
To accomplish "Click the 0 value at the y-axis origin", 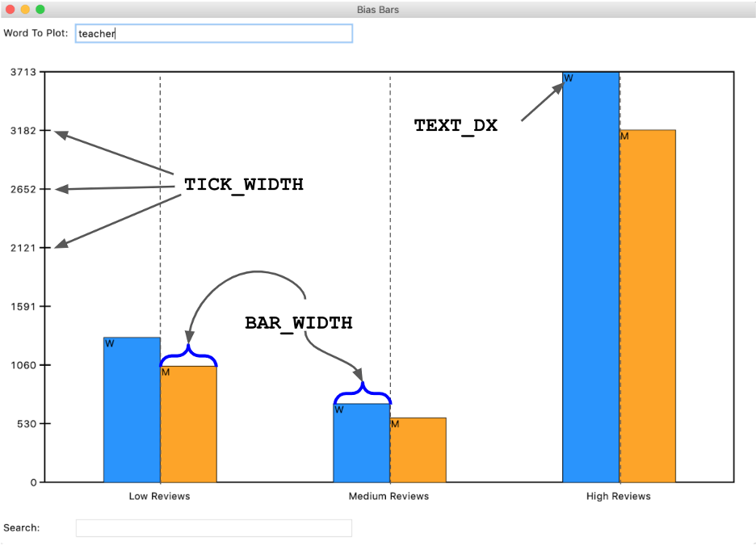I will tap(33, 482).
